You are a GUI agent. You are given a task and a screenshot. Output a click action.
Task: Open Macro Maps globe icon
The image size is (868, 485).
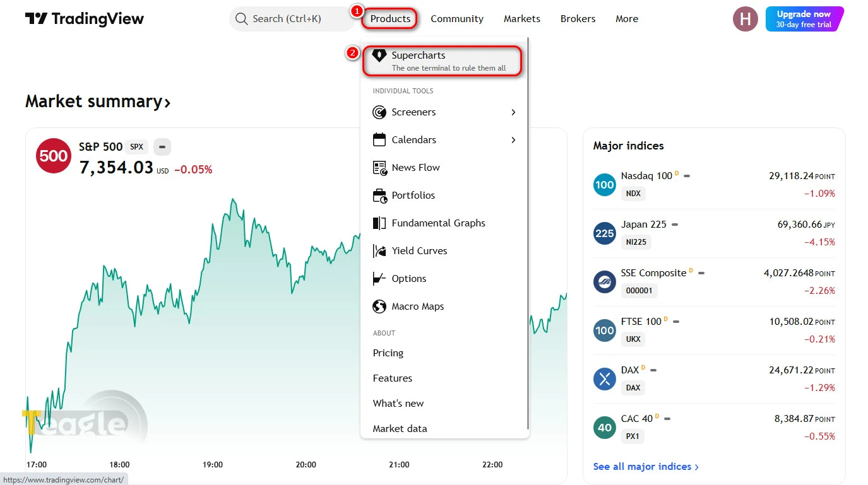379,307
